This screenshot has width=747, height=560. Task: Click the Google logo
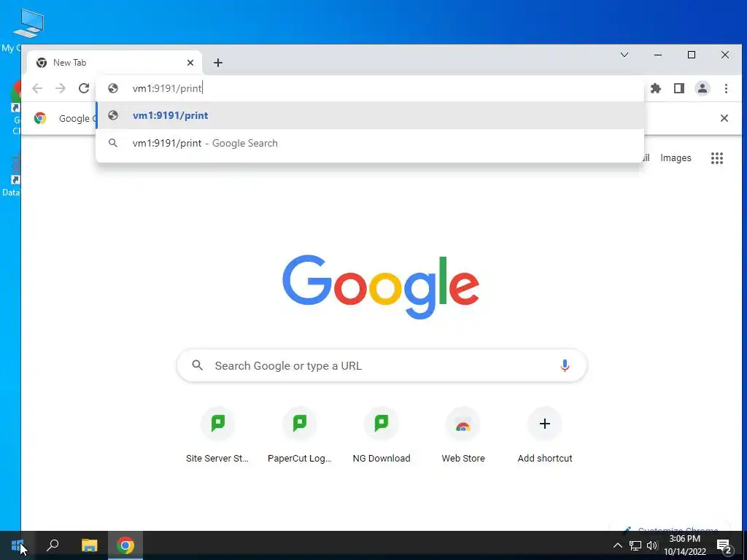click(x=381, y=287)
